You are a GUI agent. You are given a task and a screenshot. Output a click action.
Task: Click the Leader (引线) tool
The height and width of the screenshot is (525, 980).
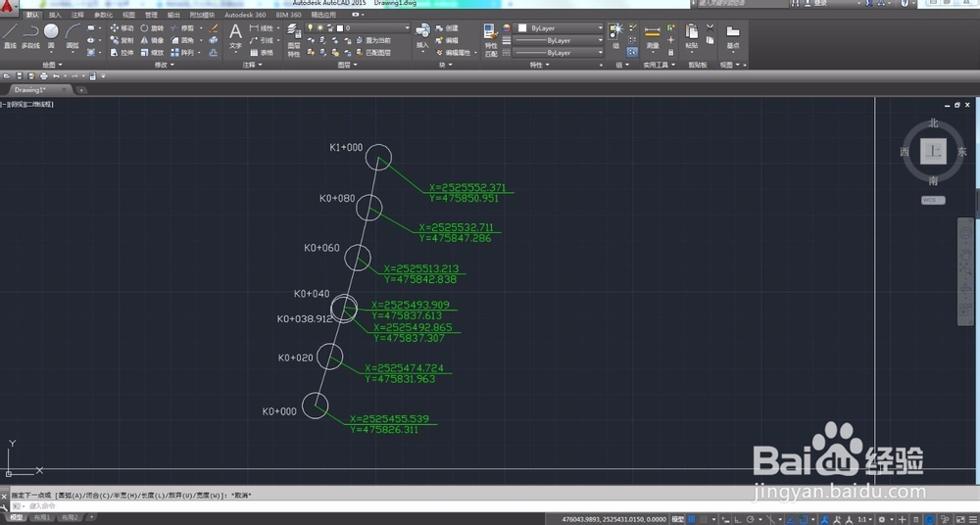click(262, 40)
